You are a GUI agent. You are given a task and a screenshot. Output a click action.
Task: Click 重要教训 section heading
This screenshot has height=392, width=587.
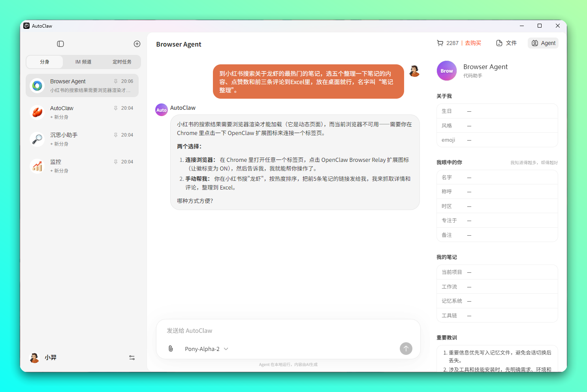pyautogui.click(x=447, y=338)
